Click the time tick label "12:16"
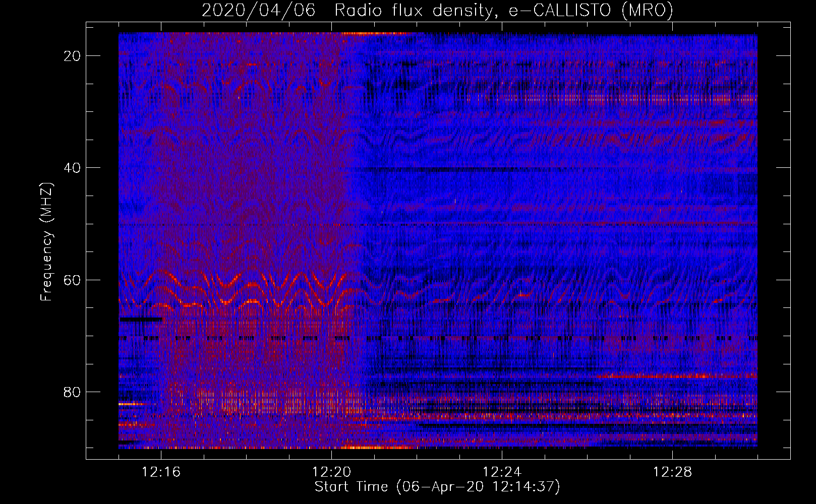This screenshot has height=504, width=816. pos(161,472)
